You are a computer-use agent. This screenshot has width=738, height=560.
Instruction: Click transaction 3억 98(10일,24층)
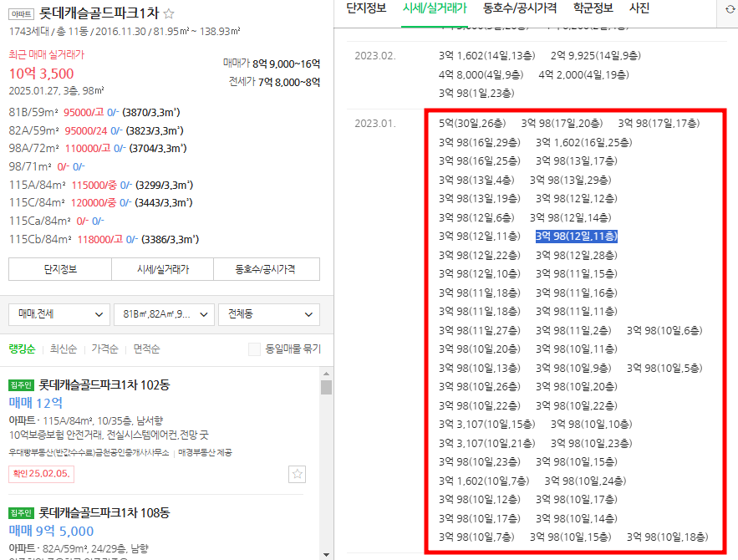tap(585, 481)
